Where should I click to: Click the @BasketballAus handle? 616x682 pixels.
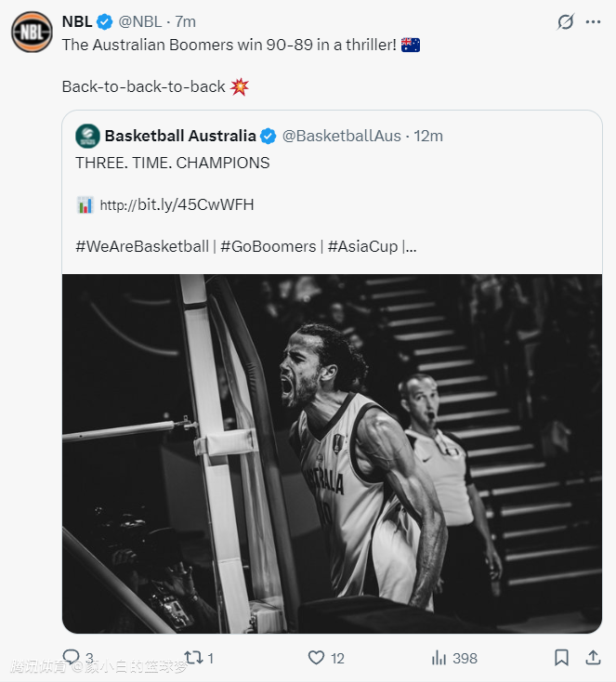341,136
